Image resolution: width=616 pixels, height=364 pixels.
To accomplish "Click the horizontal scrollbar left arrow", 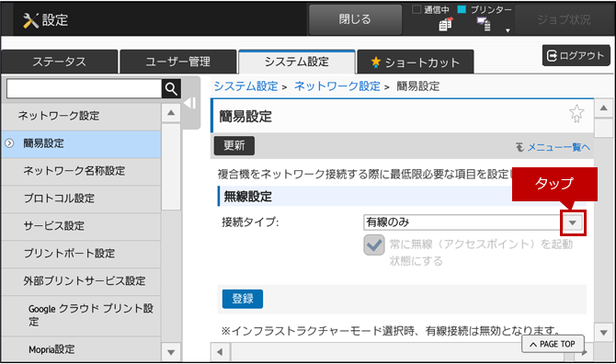I will tap(221, 352).
